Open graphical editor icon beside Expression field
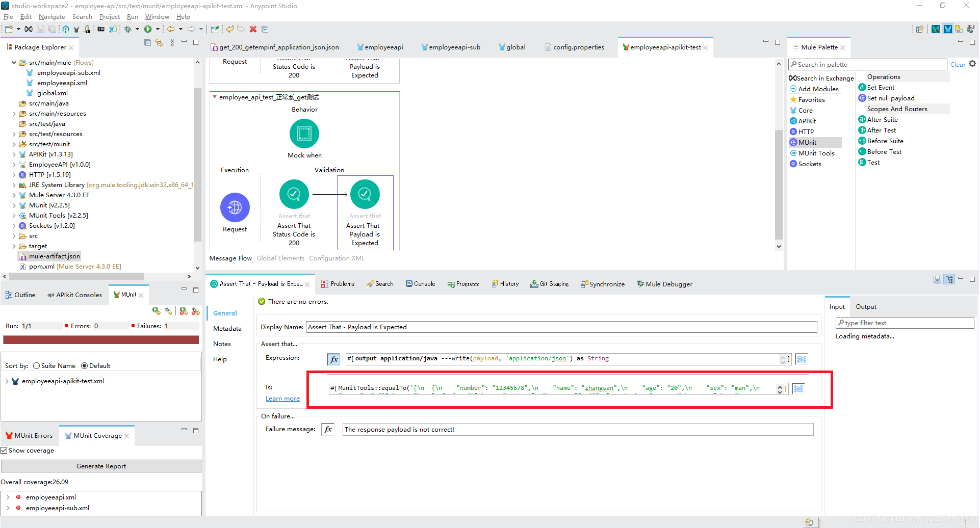This screenshot has width=980, height=528. 802,359
